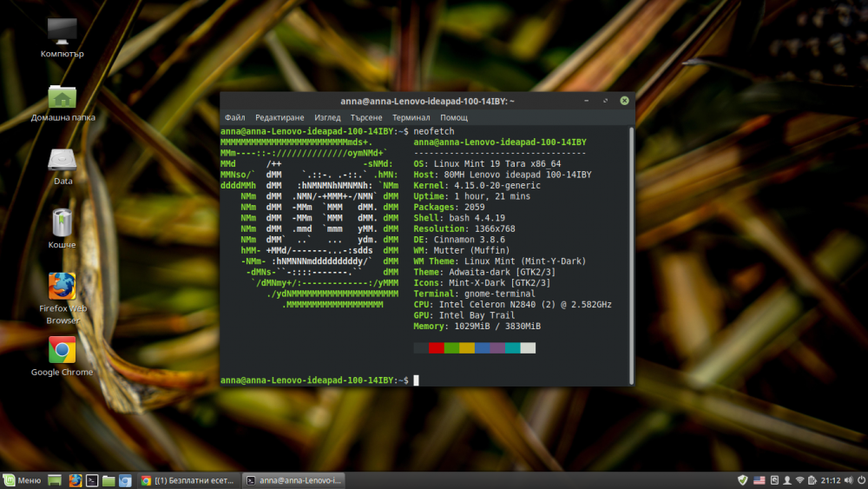
Task: Click the Uptime 1 hour, 21 mins line
Action: click(x=472, y=196)
